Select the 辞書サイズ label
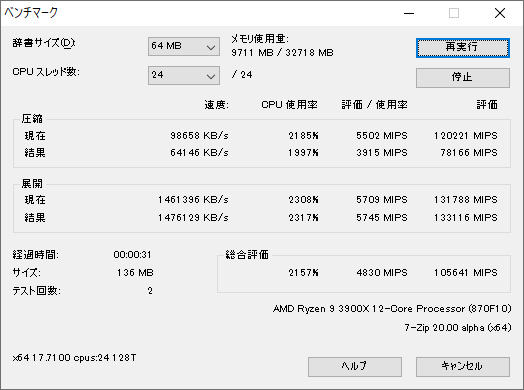524x390 pixels. point(44,43)
